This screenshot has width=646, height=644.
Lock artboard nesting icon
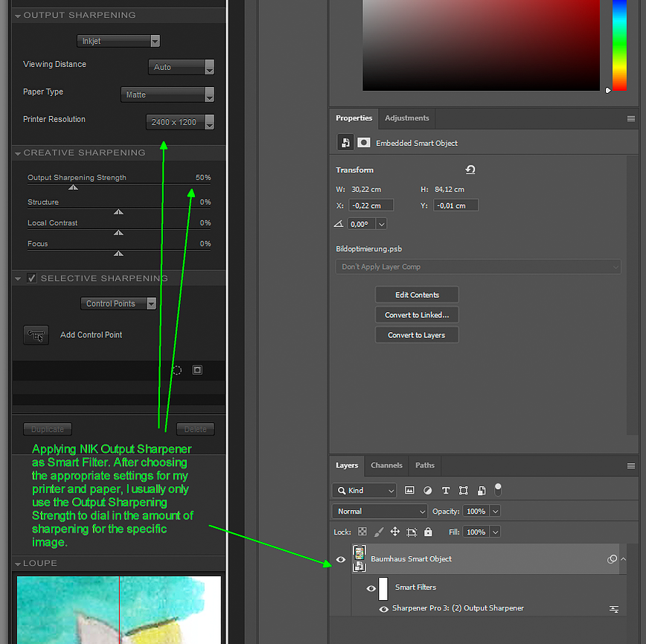(x=411, y=532)
